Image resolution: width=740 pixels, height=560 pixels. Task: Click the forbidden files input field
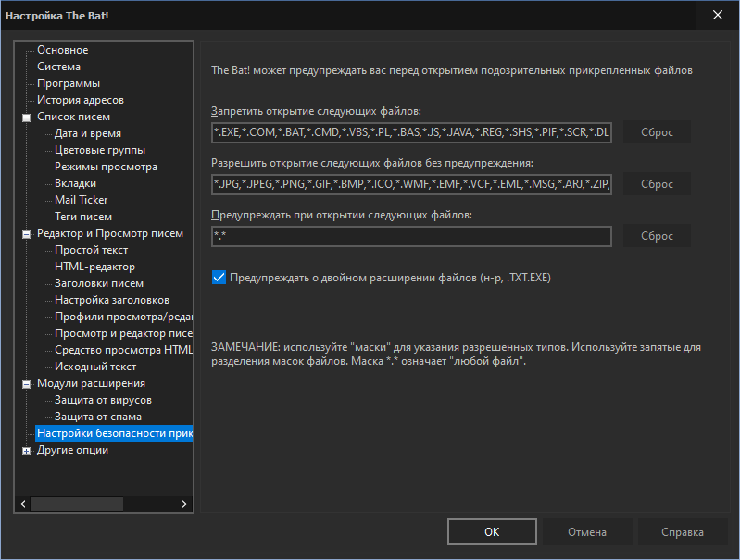411,132
